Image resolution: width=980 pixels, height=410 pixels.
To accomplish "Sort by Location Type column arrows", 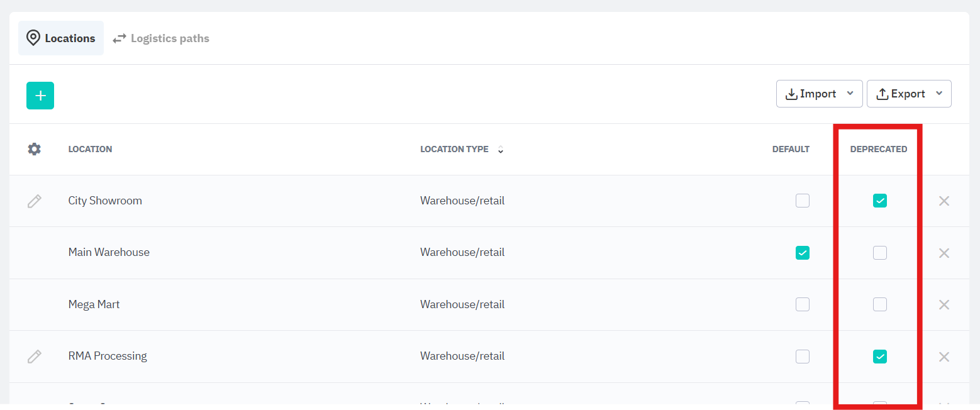I will point(501,150).
